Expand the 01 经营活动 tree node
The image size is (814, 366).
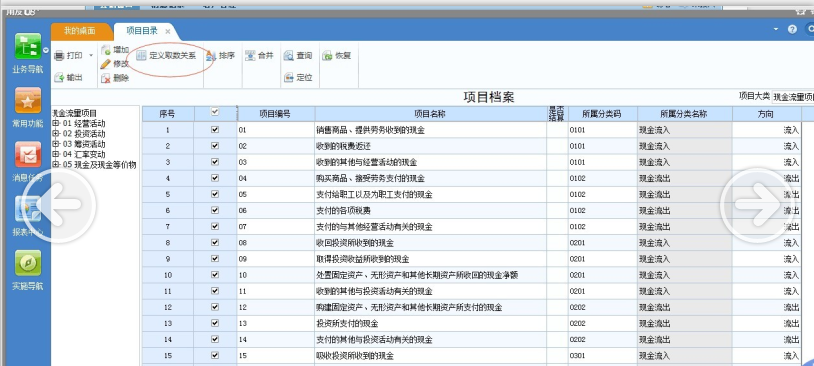tap(56, 124)
